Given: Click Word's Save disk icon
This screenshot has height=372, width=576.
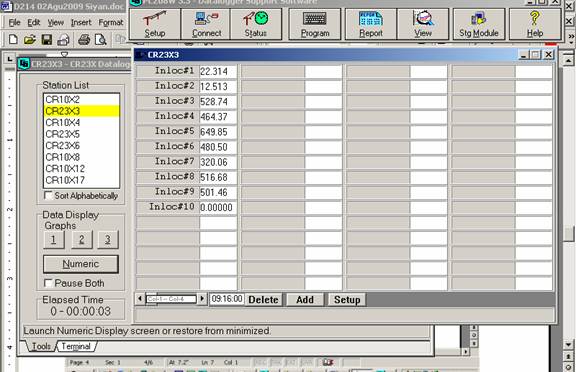Looking at the screenshot, I should pos(47,39).
